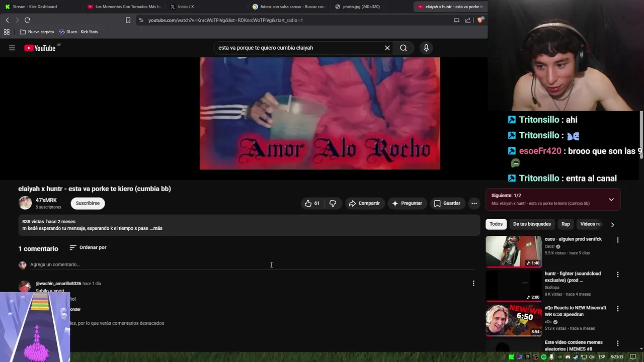Open Brave Shields lion icon
Viewport: 644px width, 362px height.
pyautogui.click(x=480, y=20)
